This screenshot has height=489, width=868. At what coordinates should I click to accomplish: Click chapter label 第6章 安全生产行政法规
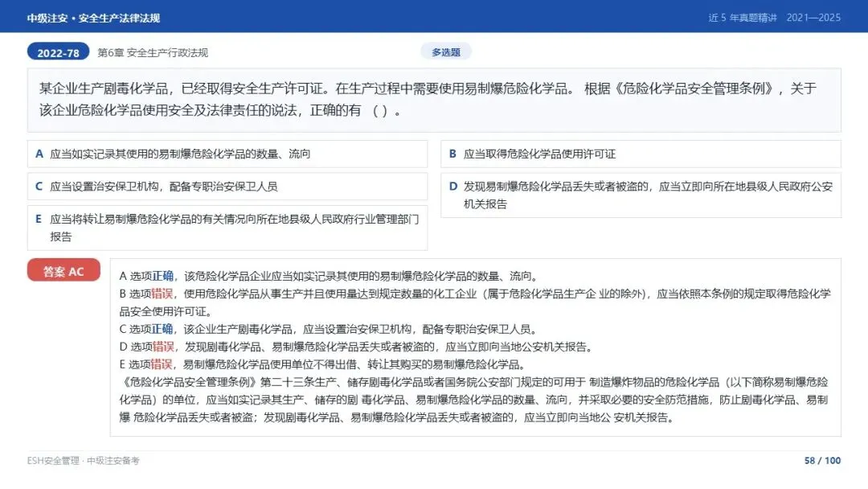(153, 52)
